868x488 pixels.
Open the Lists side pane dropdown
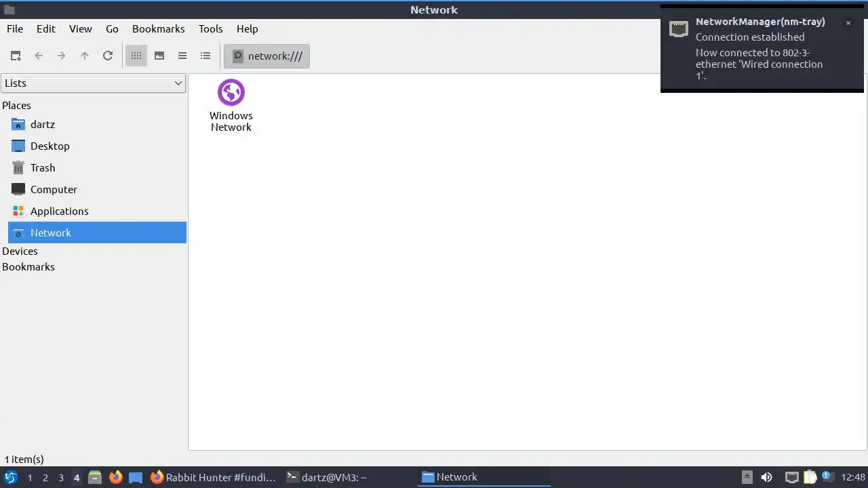pos(93,83)
